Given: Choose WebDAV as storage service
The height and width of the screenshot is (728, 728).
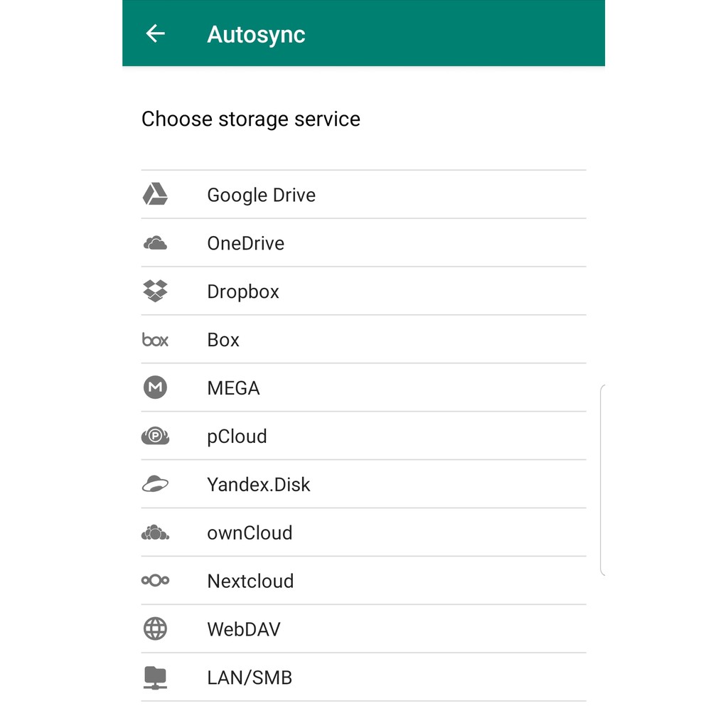Looking at the screenshot, I should (x=244, y=629).
